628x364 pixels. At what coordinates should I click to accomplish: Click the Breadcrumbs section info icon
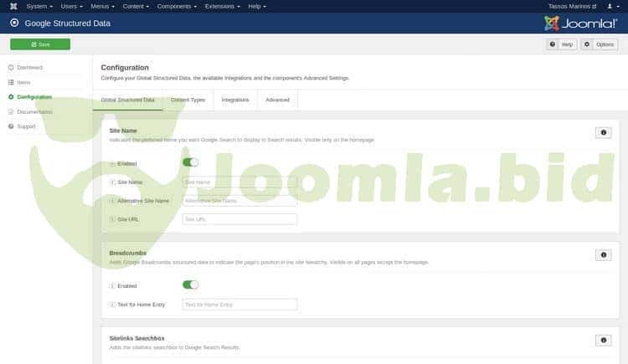(x=603, y=255)
